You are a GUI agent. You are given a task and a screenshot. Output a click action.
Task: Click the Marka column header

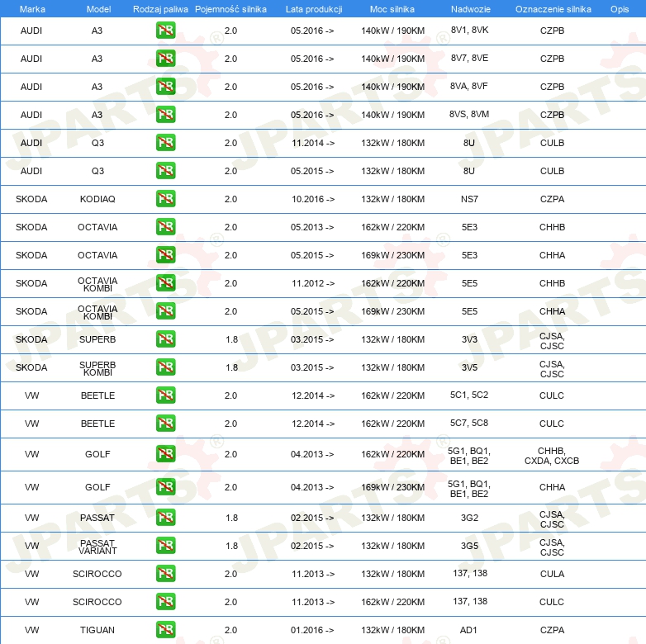point(32,9)
